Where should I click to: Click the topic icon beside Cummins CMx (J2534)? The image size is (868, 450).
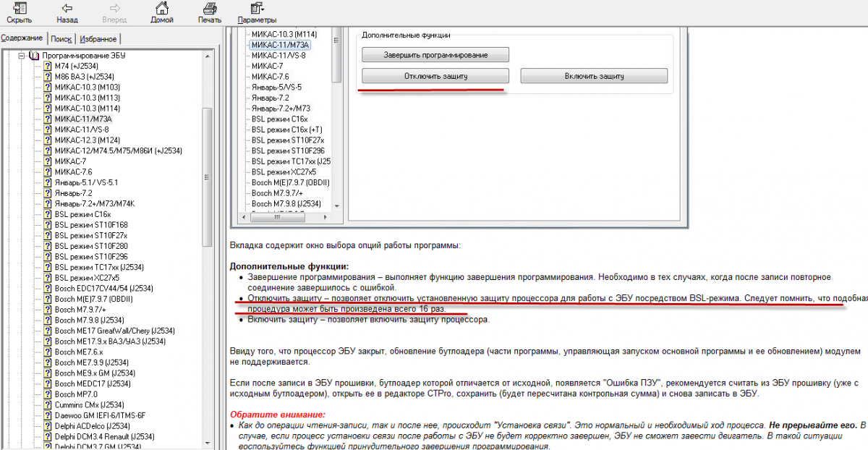48,405
